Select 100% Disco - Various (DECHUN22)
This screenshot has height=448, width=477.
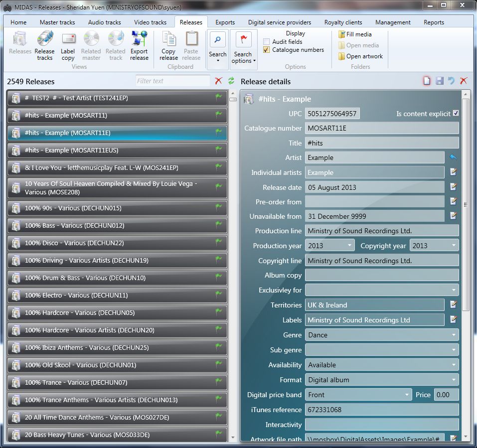pyautogui.click(x=117, y=243)
